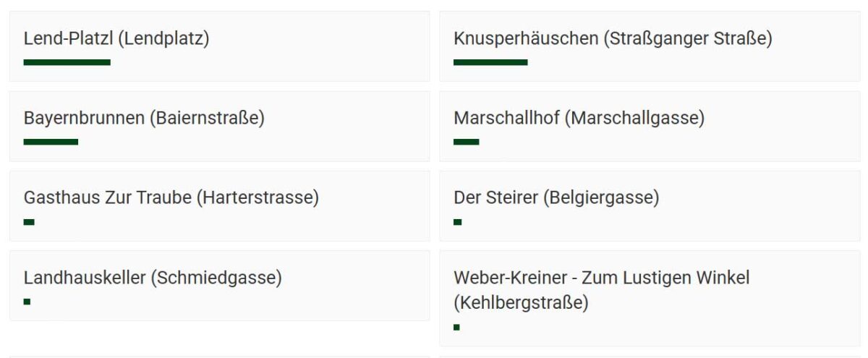Viewport: 868px width, 358px height.
Task: Open the Knusperhäuschen (Straßganger Straße) entry
Action: point(613,38)
